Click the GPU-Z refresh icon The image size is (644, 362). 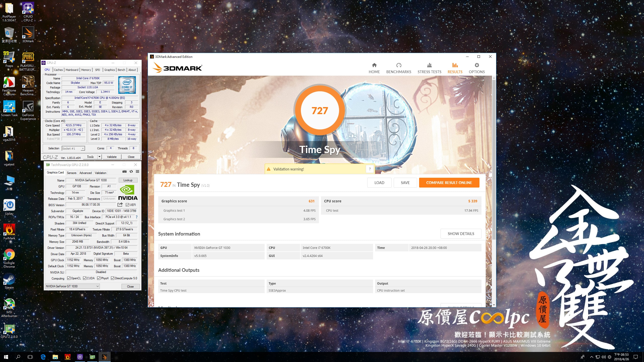[x=131, y=171]
